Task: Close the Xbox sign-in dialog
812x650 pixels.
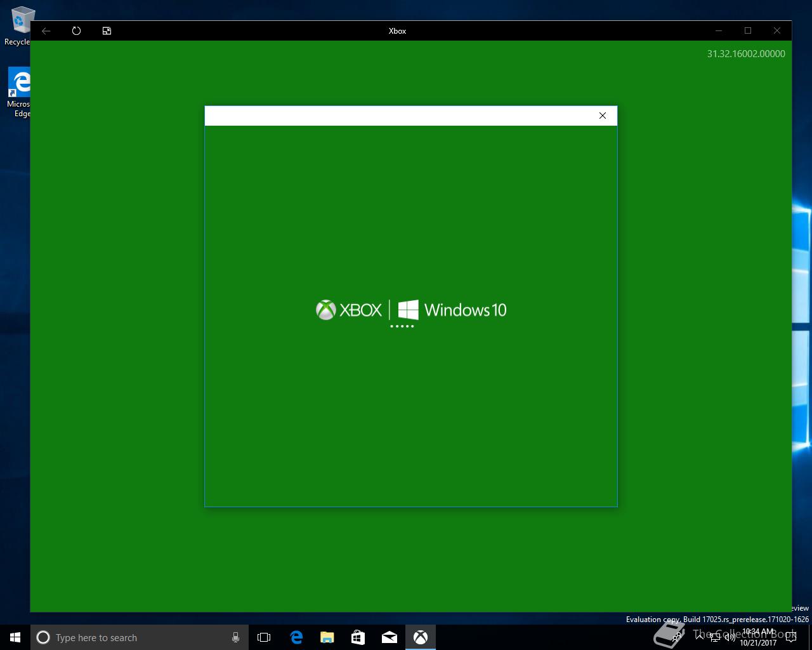Action: [x=603, y=116]
